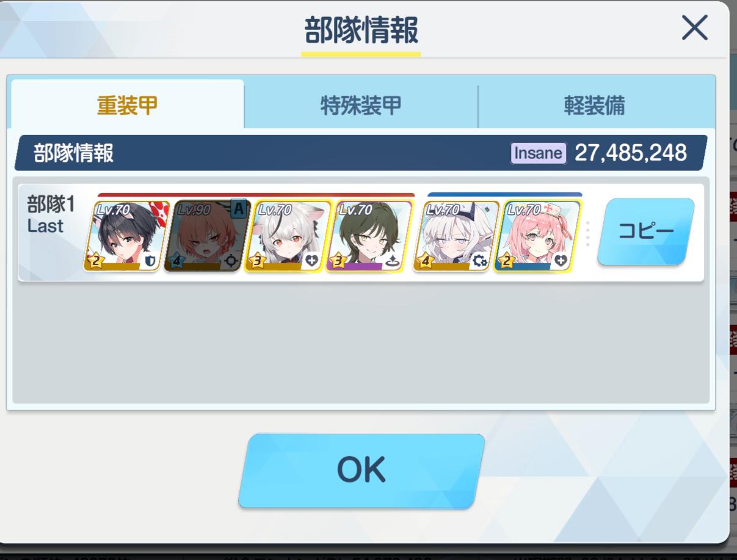Click the blue 4-star badge on orange-haired student
The image size is (737, 560).
[176, 261]
